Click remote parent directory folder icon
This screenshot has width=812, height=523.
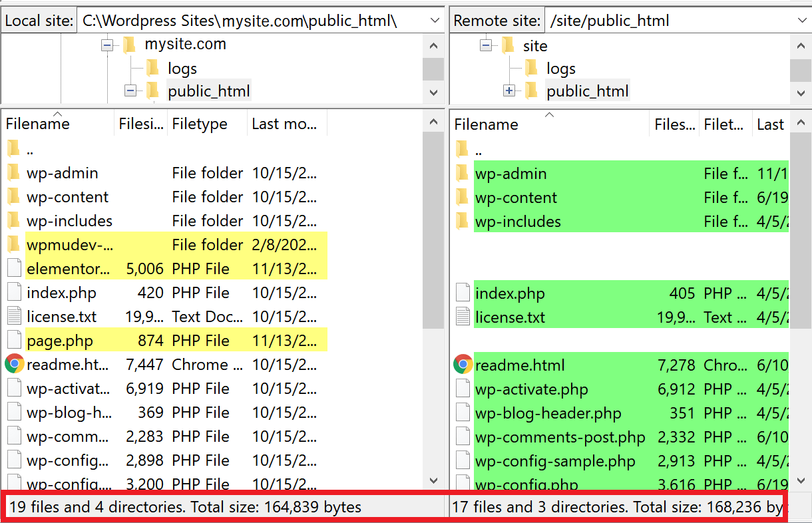click(x=463, y=149)
